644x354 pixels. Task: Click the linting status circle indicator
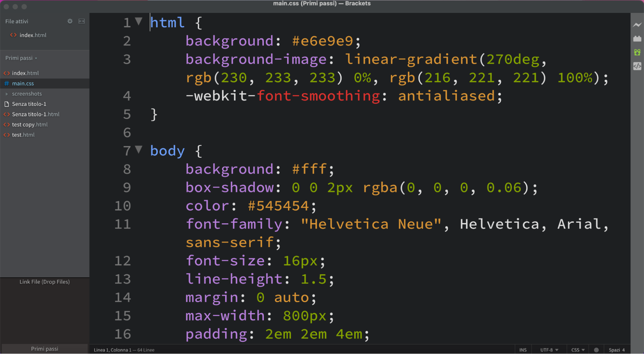[x=596, y=350]
